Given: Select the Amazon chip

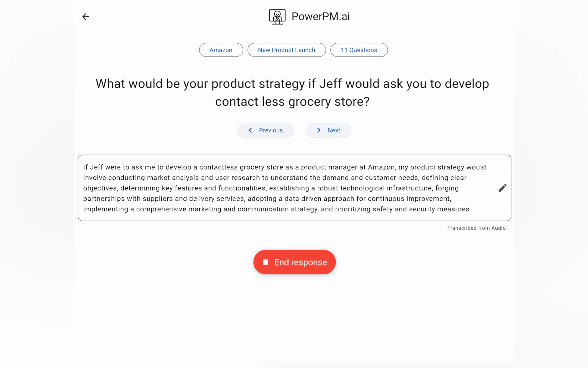Looking at the screenshot, I should click(221, 50).
